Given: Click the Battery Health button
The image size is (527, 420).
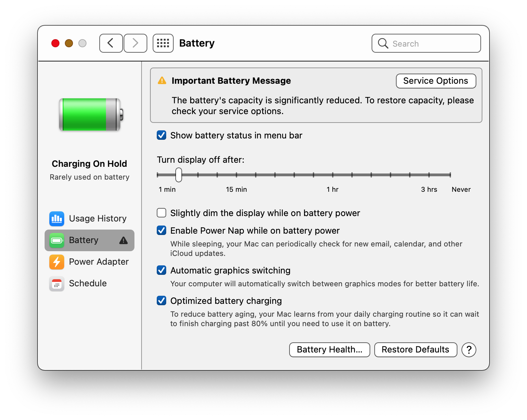Looking at the screenshot, I should (x=329, y=350).
